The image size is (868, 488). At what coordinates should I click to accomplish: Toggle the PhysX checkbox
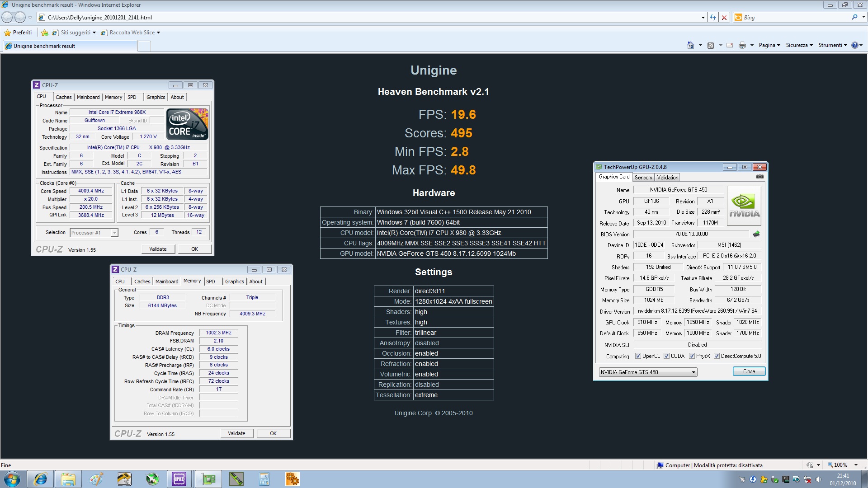pyautogui.click(x=692, y=356)
